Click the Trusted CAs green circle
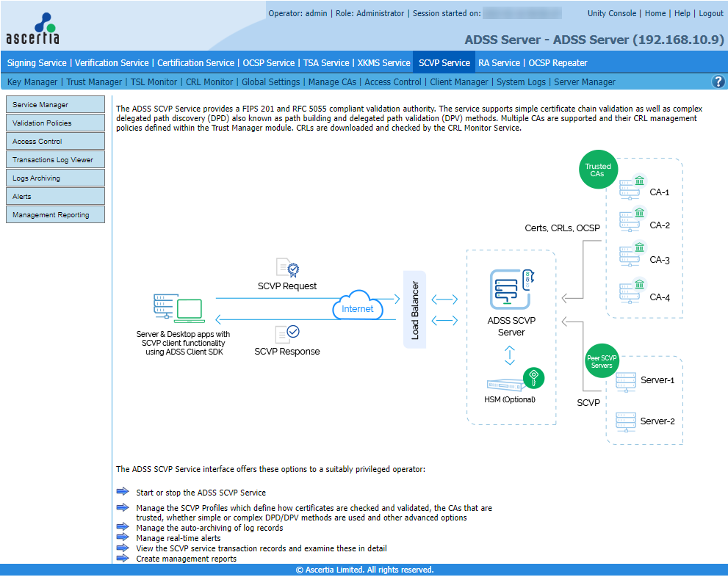 (598, 170)
